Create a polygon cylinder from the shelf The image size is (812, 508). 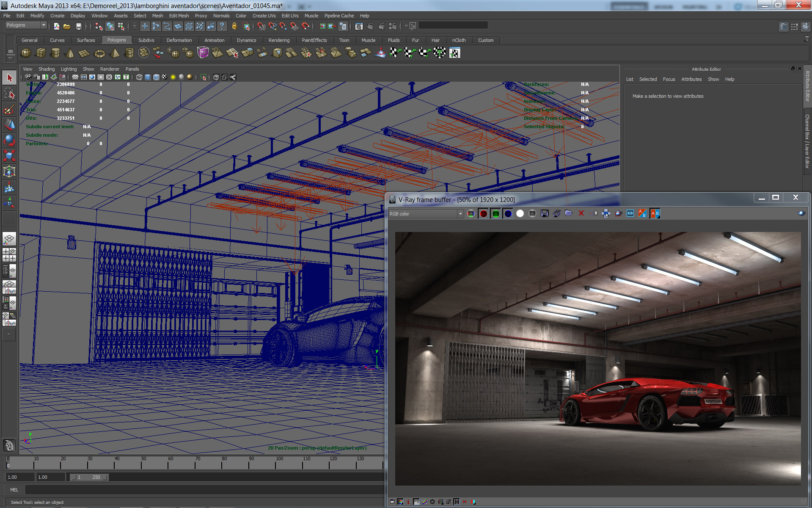point(55,53)
